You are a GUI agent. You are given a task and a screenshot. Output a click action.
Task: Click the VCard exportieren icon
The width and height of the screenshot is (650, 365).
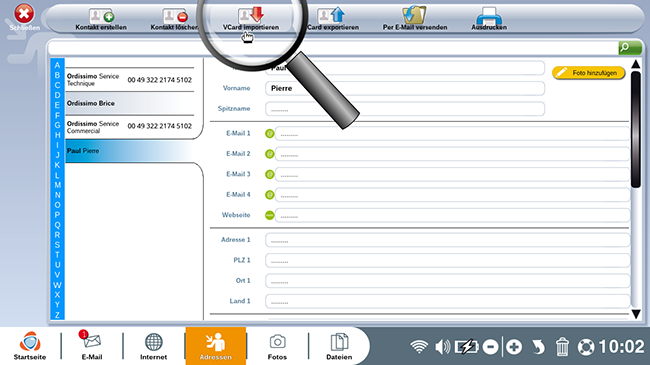pyautogui.click(x=331, y=15)
